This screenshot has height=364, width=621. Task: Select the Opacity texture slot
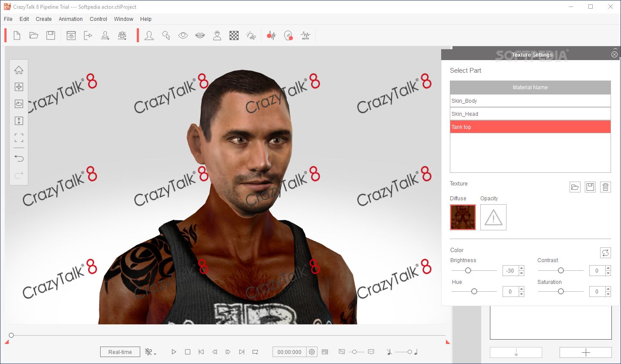click(x=493, y=217)
